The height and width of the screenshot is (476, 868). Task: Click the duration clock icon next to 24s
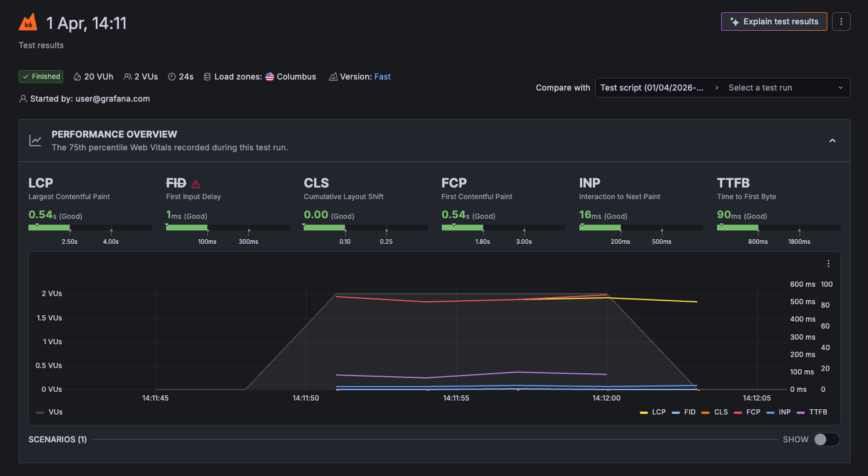point(172,77)
